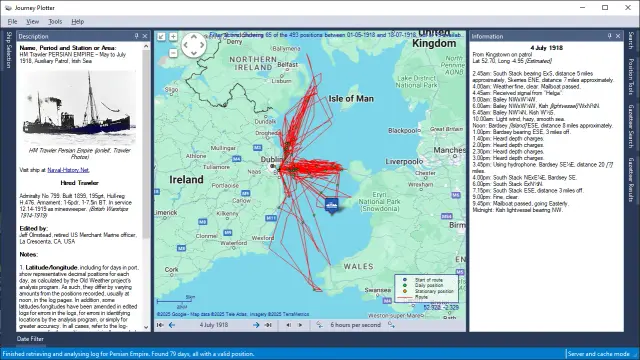Zoom out the map with minus

[173, 53]
